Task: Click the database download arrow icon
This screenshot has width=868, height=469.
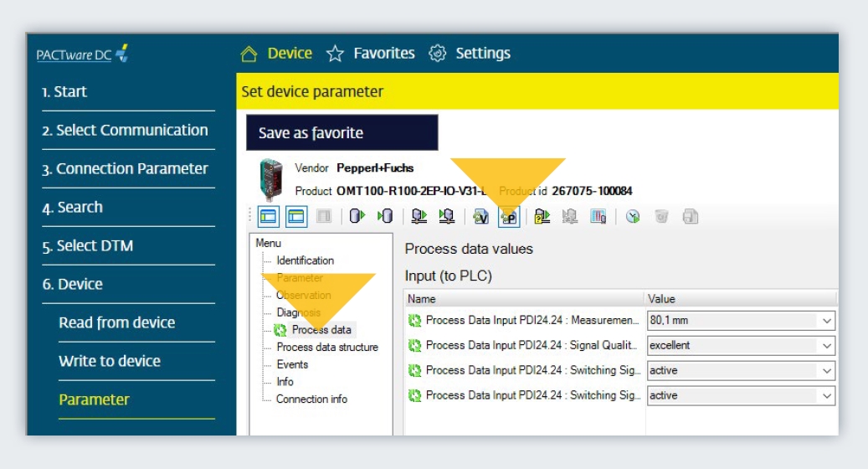Action: tap(385, 216)
